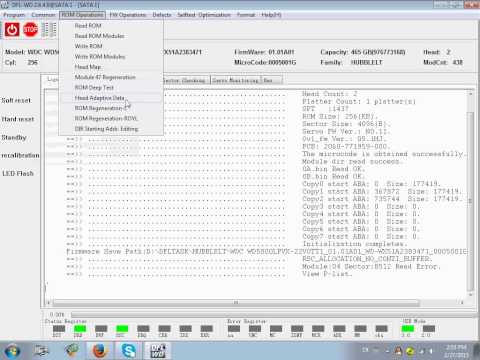Screen dimensions: 480x360
Task: Open the Defects menu
Action: tap(162, 15)
